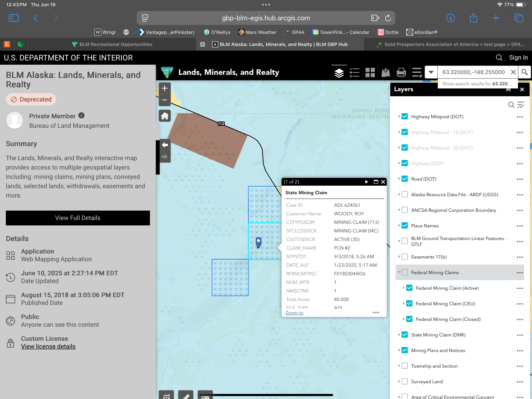The image size is (532, 399).
Task: Click the View Full Details button
Action: (x=78, y=218)
